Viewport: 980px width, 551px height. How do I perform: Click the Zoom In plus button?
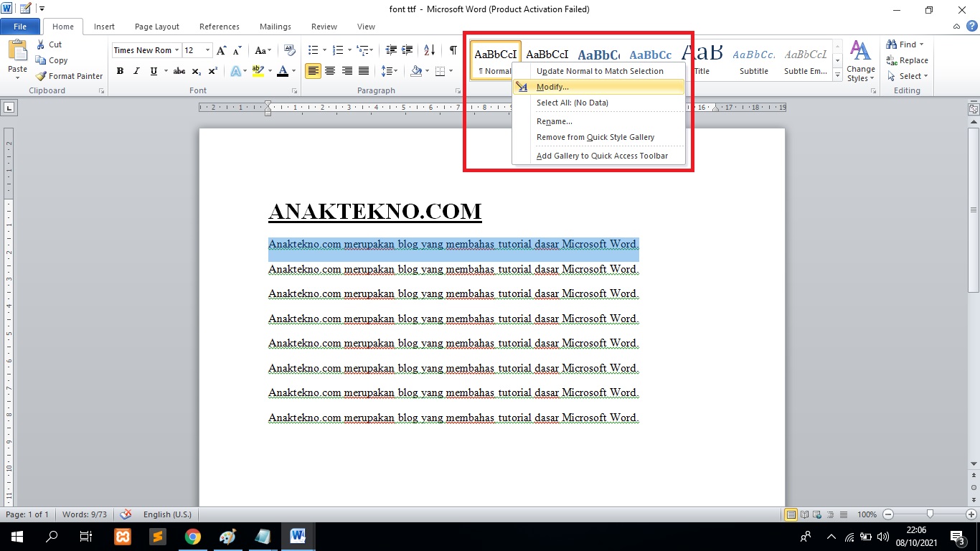pos(971,514)
